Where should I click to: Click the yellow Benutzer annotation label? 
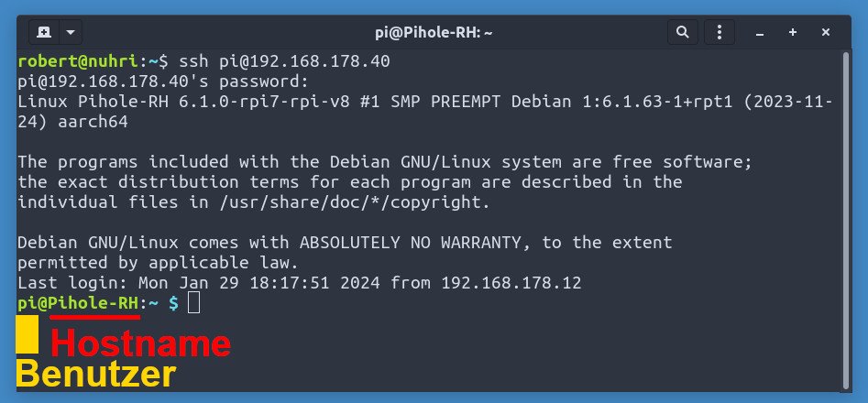[96, 375]
